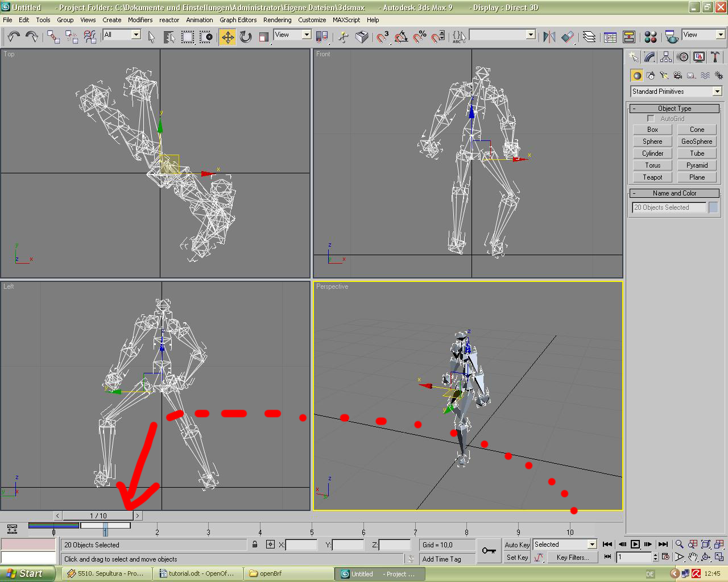Image resolution: width=728 pixels, height=582 pixels.
Task: Click the object color swatch
Action: pos(713,207)
